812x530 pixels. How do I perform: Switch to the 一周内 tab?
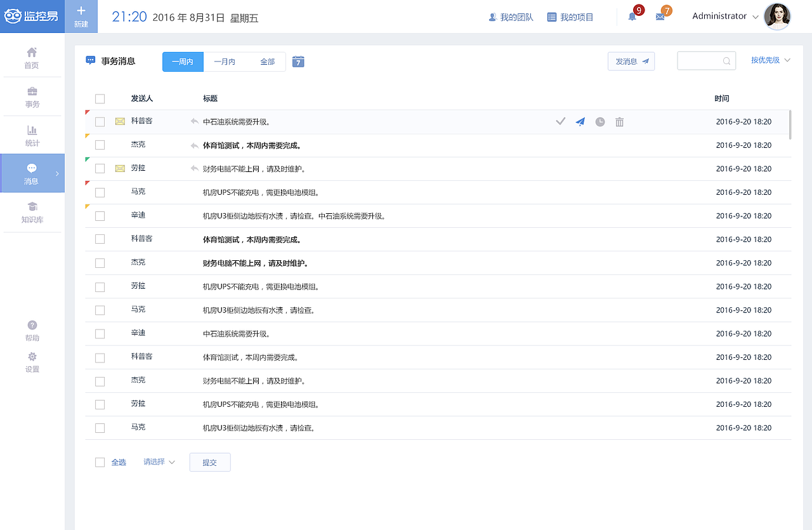click(183, 62)
